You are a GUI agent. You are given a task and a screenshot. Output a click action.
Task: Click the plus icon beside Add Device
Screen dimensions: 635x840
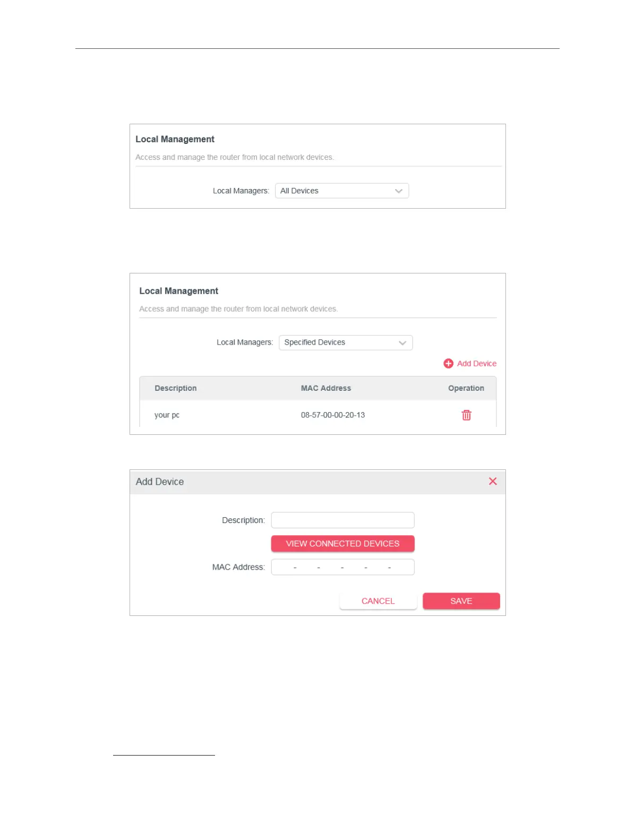tap(449, 363)
